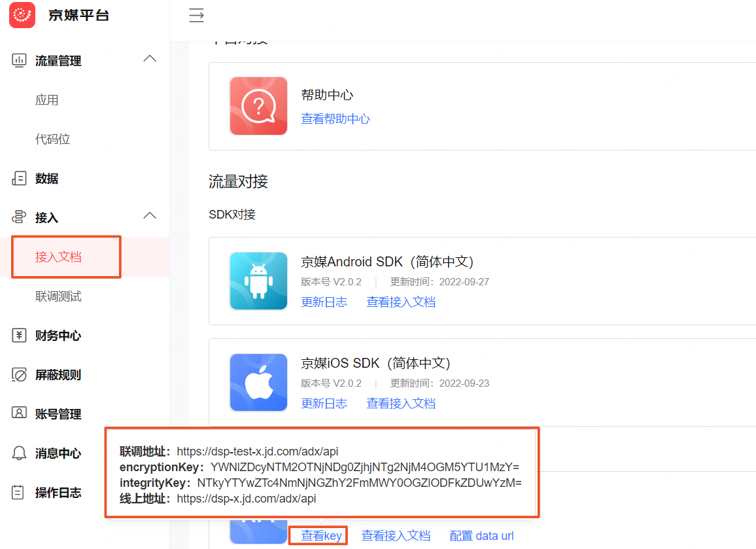Click the 帮助中心 card title
The width and height of the screenshot is (756, 549).
(327, 95)
